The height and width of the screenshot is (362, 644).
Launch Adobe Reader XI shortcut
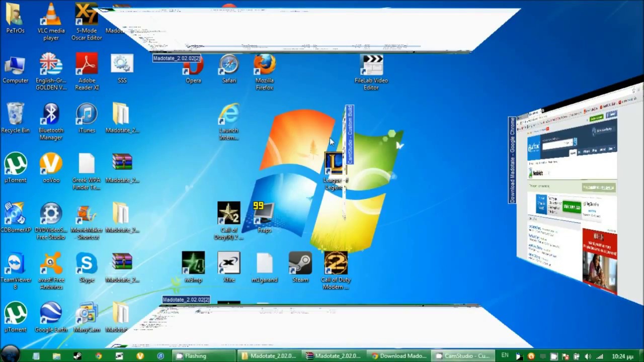click(x=87, y=72)
